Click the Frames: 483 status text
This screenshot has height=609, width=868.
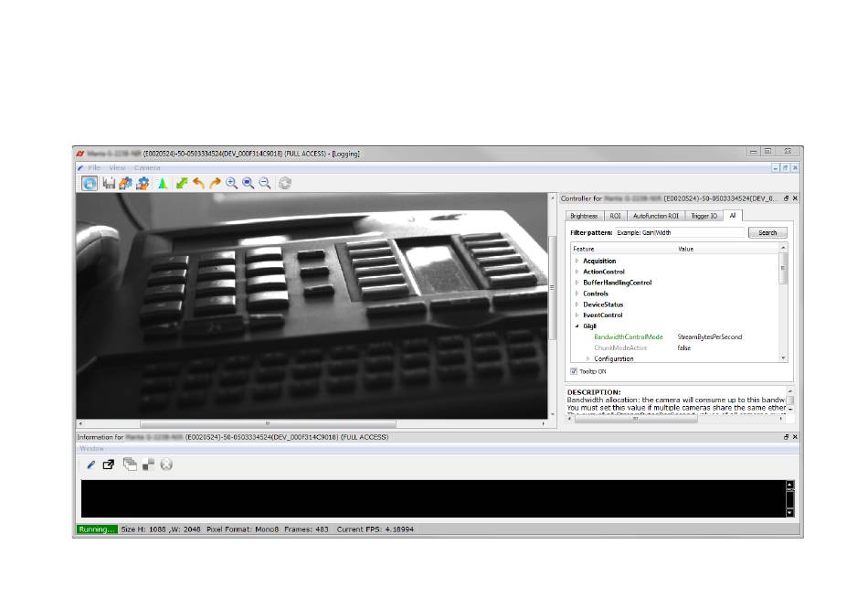[306, 529]
